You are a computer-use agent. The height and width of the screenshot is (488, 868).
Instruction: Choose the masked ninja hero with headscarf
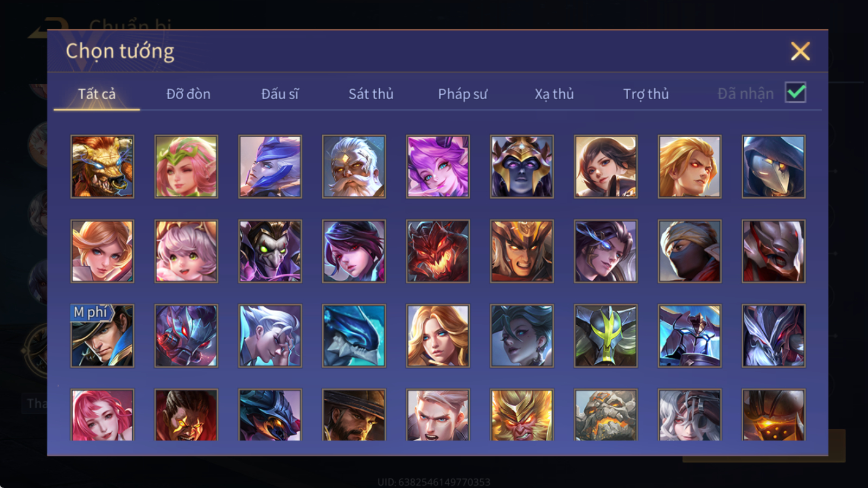pyautogui.click(x=690, y=251)
